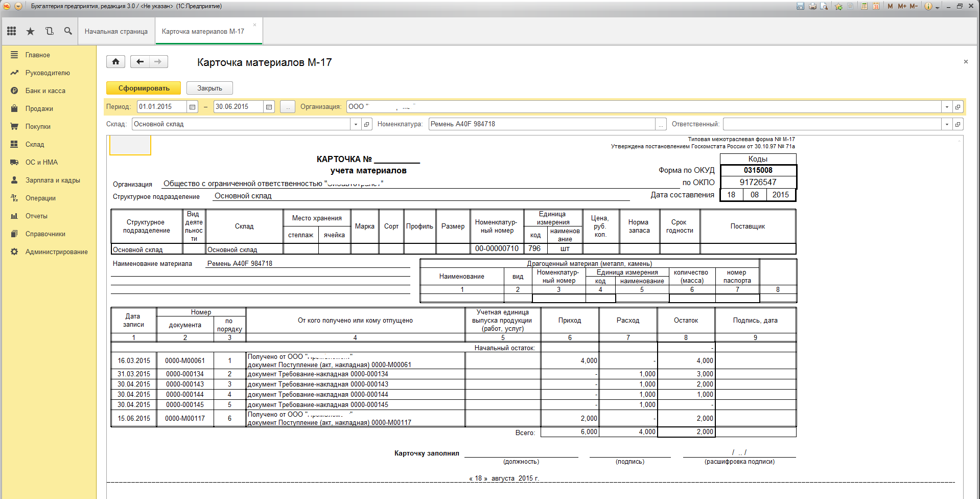
Task: Click the M+ memory add button
Action: [902, 6]
